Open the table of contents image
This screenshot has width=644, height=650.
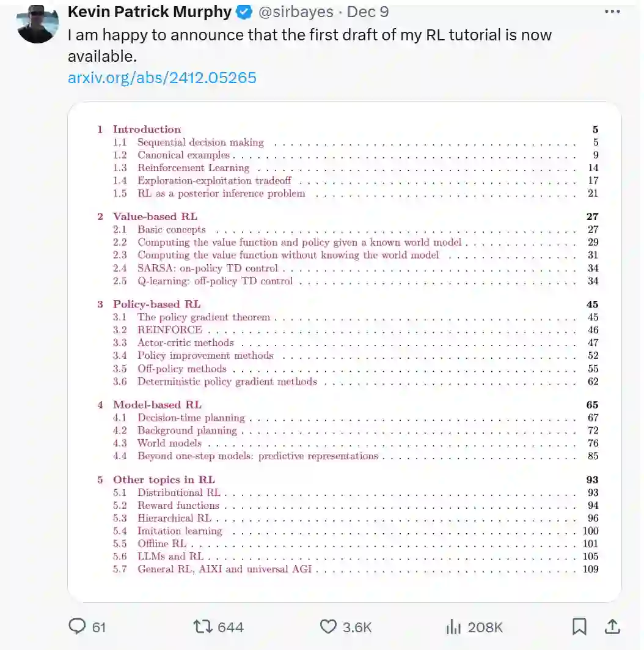point(344,351)
